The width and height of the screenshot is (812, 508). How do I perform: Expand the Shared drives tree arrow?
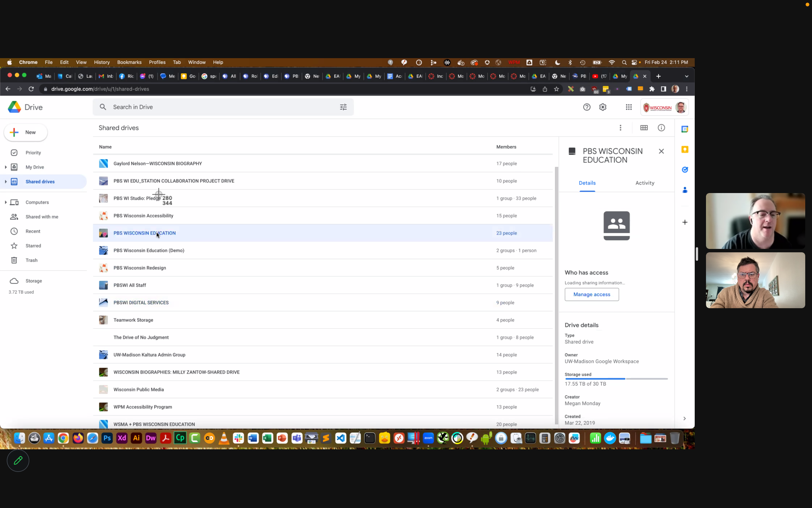coord(6,181)
